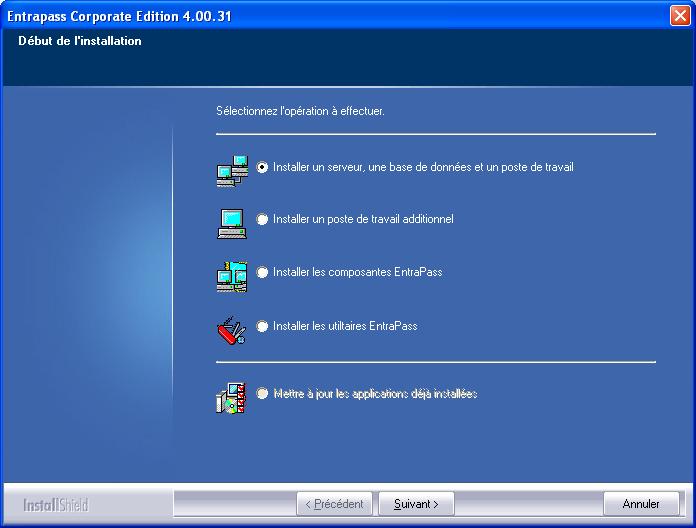Screen dimensions: 696x528
Task: Click the EntraPass components icon
Action: coord(232,276)
